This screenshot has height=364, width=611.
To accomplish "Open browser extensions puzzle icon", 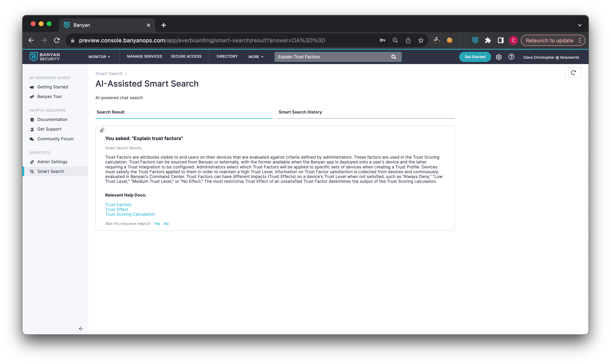I will click(x=488, y=41).
